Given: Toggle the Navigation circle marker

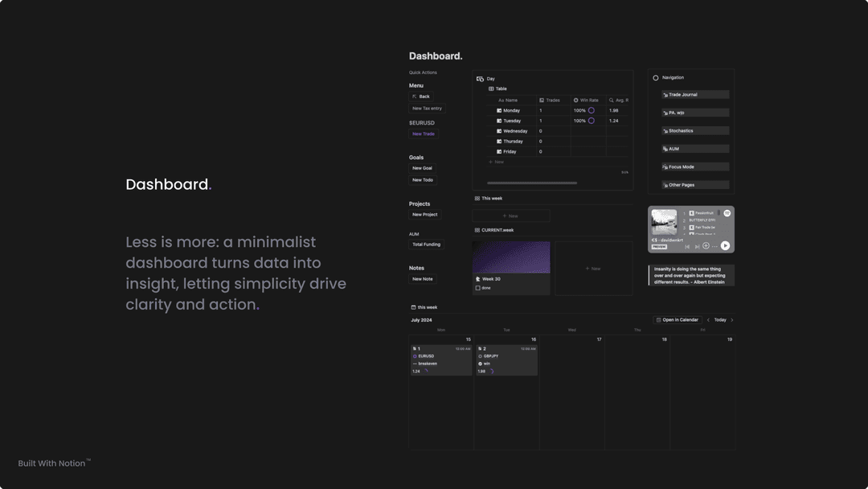Looking at the screenshot, I should pyautogui.click(x=656, y=78).
